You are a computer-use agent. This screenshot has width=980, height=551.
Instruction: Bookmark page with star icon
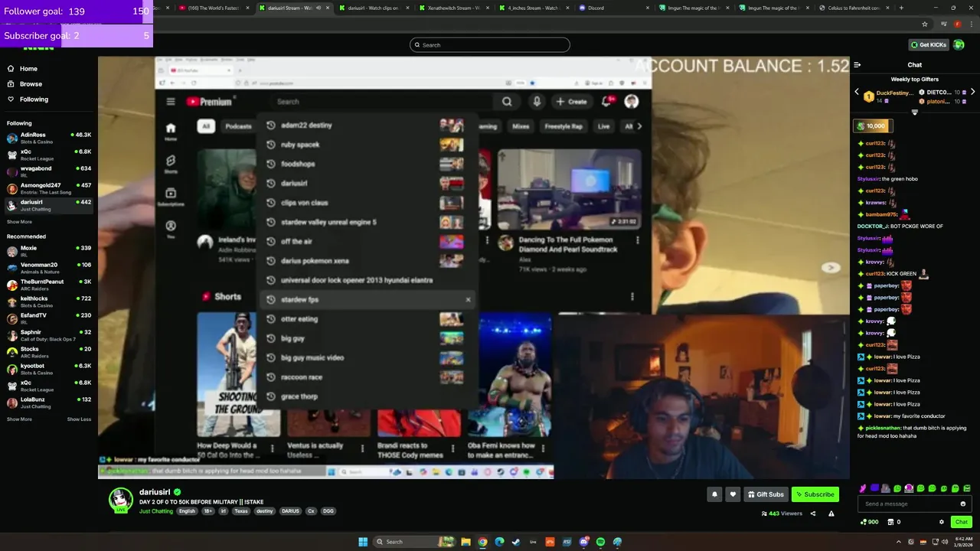(924, 24)
